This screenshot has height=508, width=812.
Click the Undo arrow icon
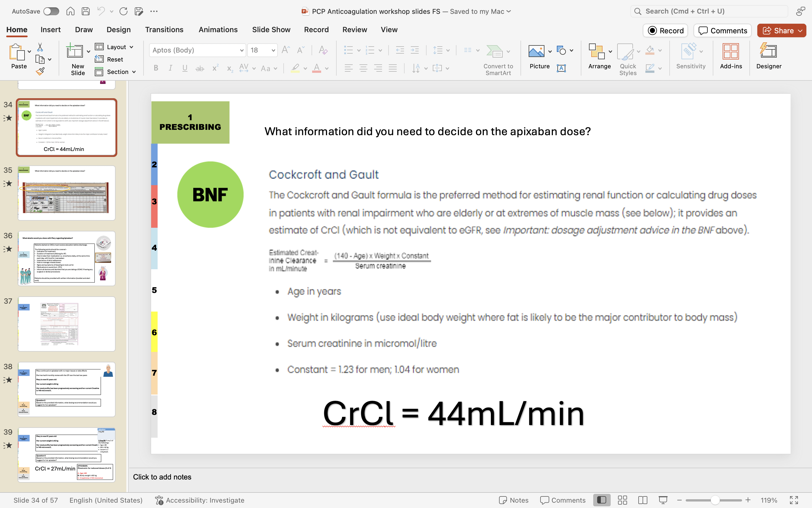point(101,11)
